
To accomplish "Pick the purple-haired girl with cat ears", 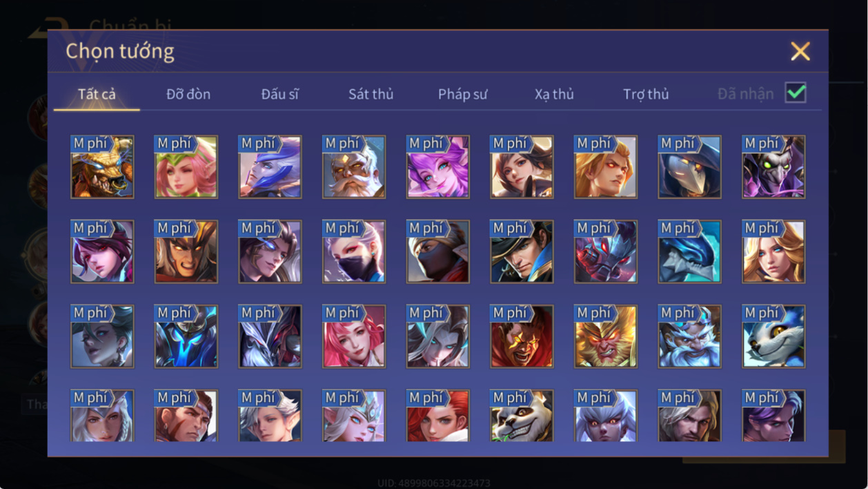I will tap(438, 167).
